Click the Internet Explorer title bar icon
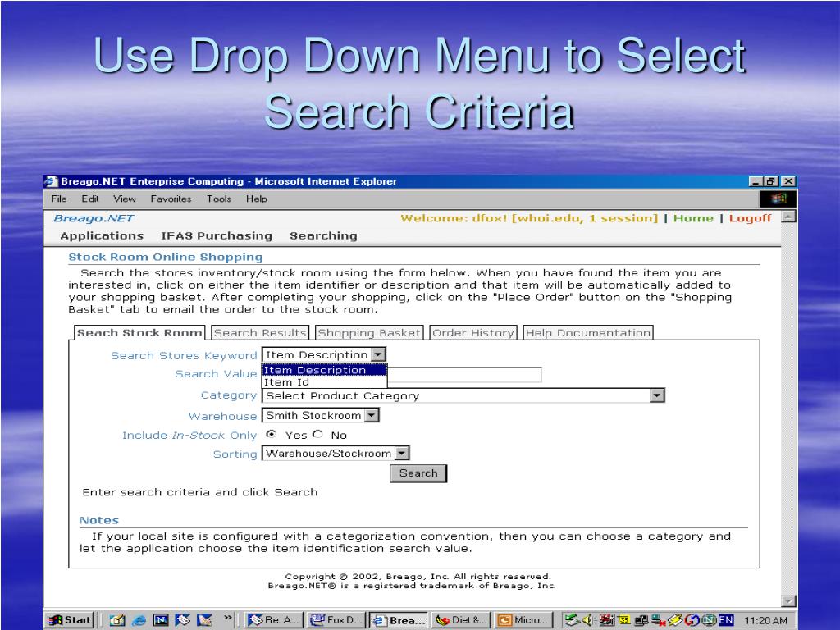Viewport: 840px width, 630px height. [x=51, y=181]
